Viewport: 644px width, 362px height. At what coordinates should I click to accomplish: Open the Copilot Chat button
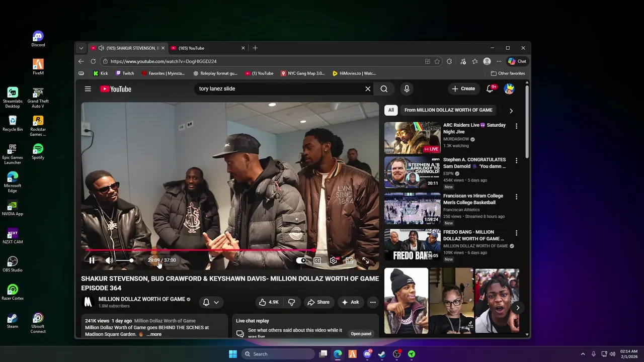517,61
